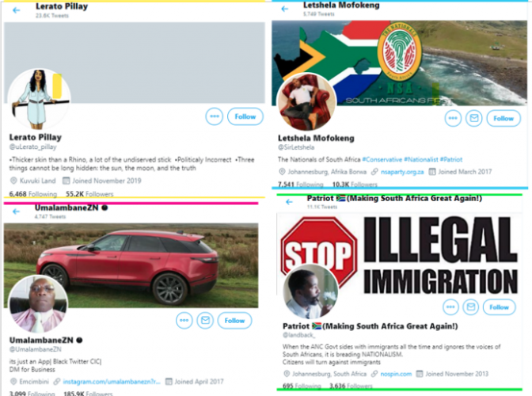Follow the Patriot @landback_ account

pos(499,307)
